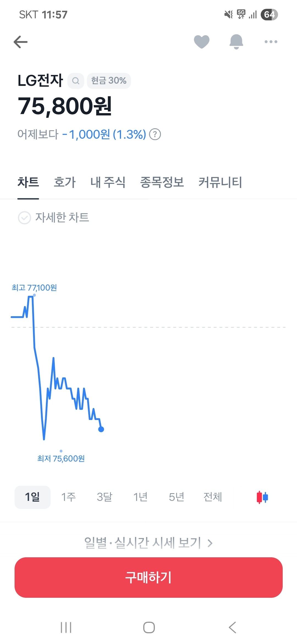Image resolution: width=297 pixels, height=644 pixels.
Task: Select the 1주 chart period
Action: (x=68, y=497)
